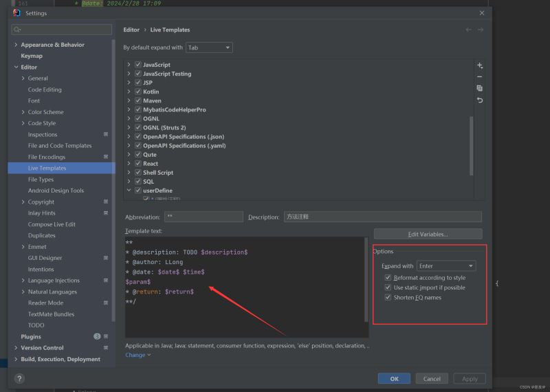This screenshot has width=550, height=392.
Task: Click the remove template minus icon
Action: click(x=480, y=77)
